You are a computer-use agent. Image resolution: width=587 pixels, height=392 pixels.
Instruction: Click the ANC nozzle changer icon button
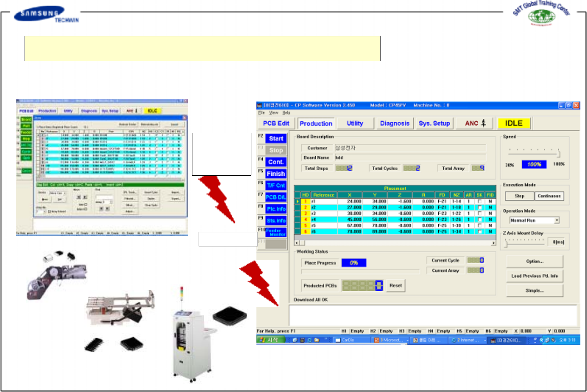click(x=475, y=123)
